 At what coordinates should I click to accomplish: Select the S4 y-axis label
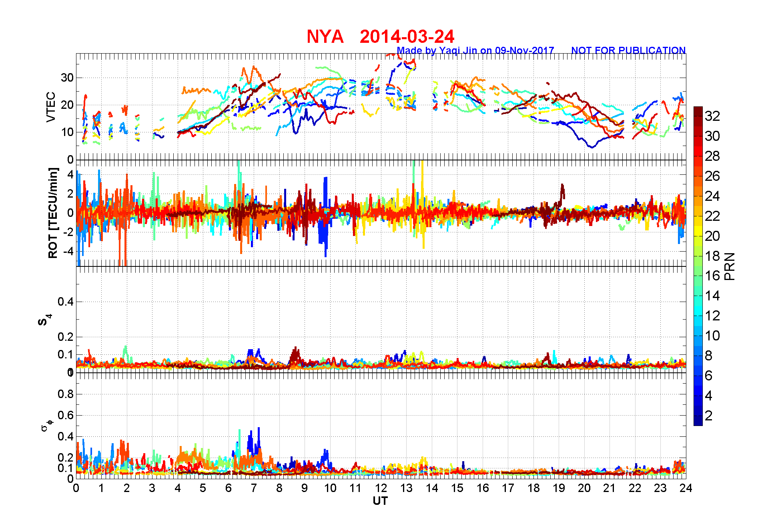(44, 320)
